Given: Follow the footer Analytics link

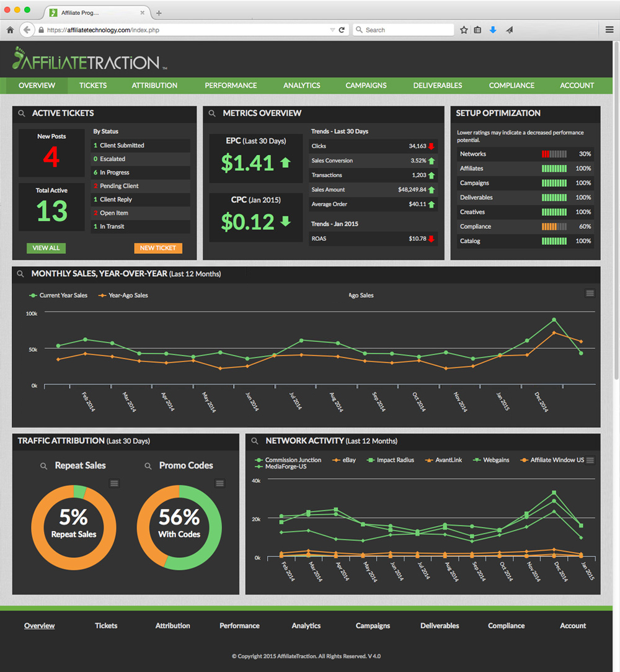Looking at the screenshot, I should pyautogui.click(x=306, y=625).
